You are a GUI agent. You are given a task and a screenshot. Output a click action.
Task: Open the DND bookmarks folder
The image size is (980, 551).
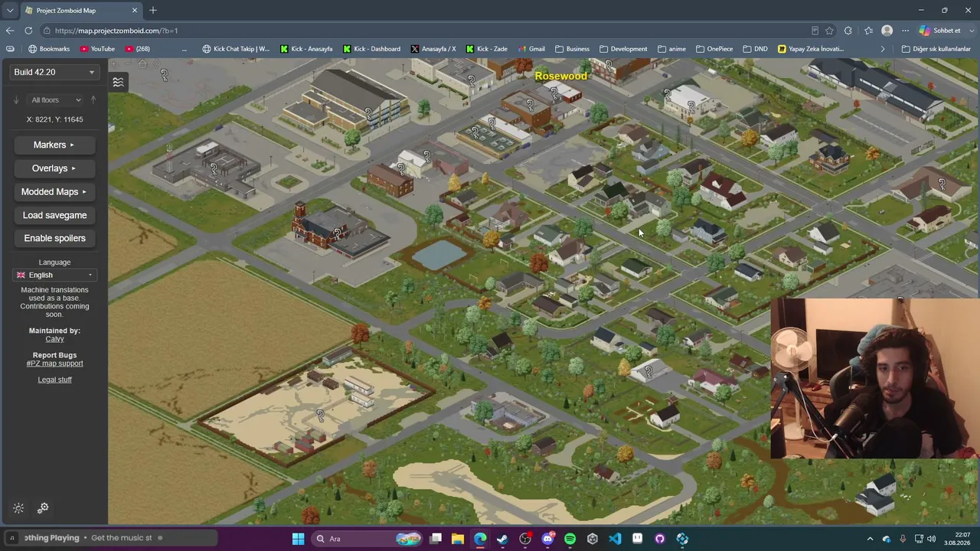tap(755, 49)
